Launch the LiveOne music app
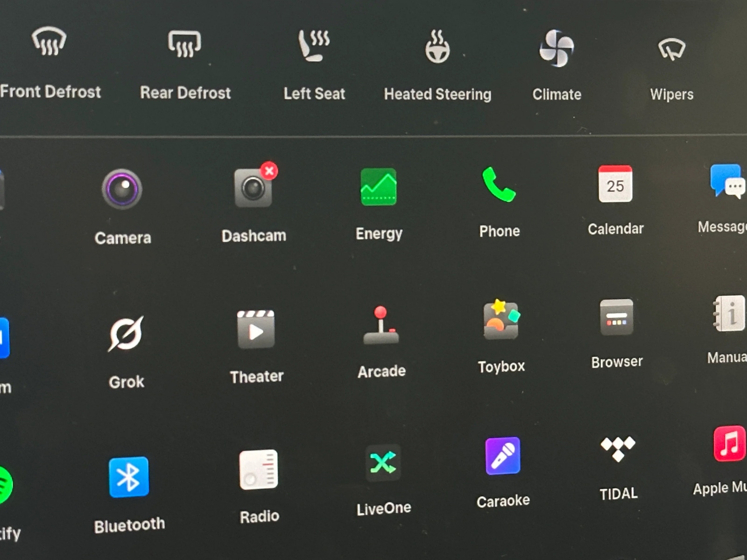The image size is (747, 560). (383, 463)
